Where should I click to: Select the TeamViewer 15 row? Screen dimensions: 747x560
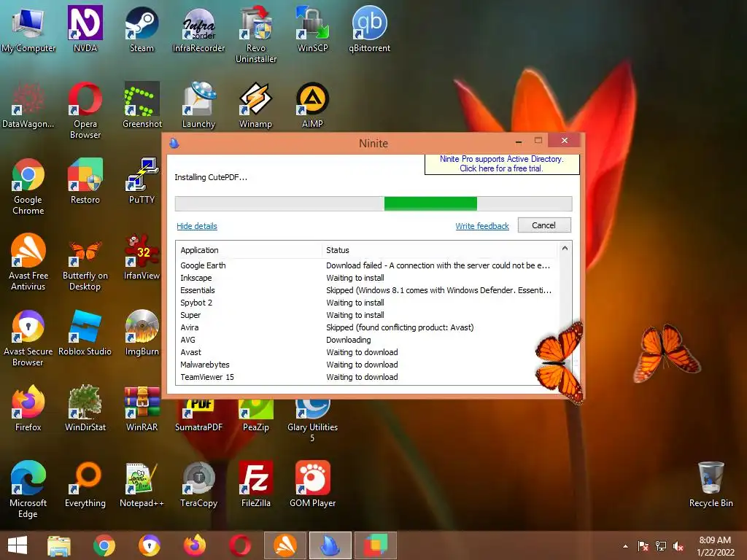367,377
